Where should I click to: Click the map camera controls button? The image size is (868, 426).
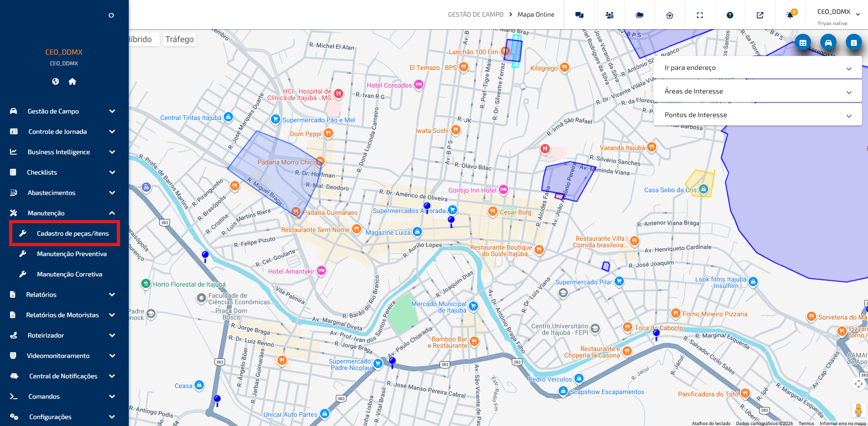pos(859,384)
